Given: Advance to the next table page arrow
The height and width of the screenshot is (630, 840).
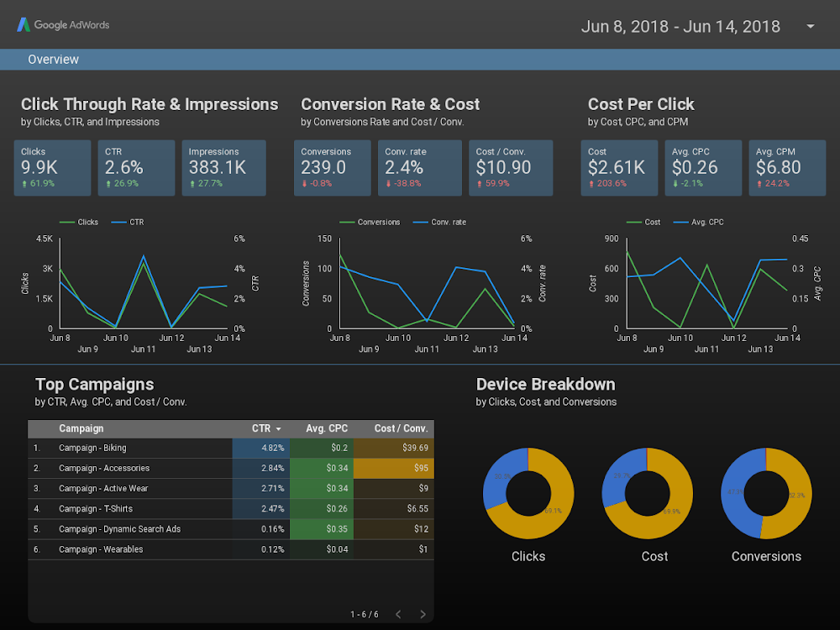Looking at the screenshot, I should point(422,614).
